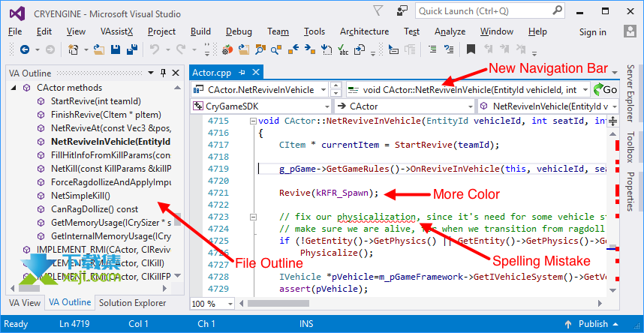Click the Redo arrow icon
The height and width of the screenshot is (333, 644).
click(181, 49)
